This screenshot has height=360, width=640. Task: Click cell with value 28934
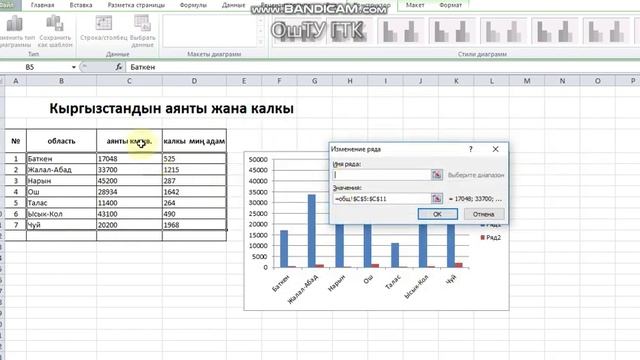129,191
